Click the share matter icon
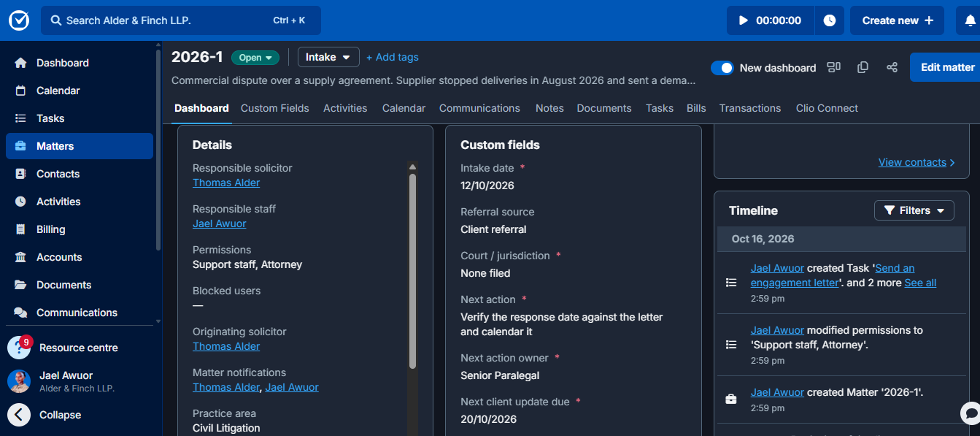The image size is (980, 436). pyautogui.click(x=892, y=67)
